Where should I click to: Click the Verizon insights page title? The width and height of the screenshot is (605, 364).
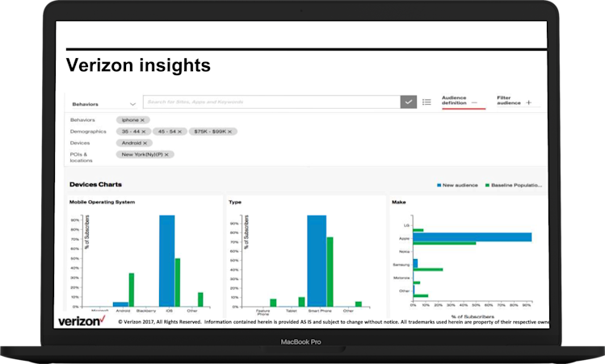click(138, 65)
